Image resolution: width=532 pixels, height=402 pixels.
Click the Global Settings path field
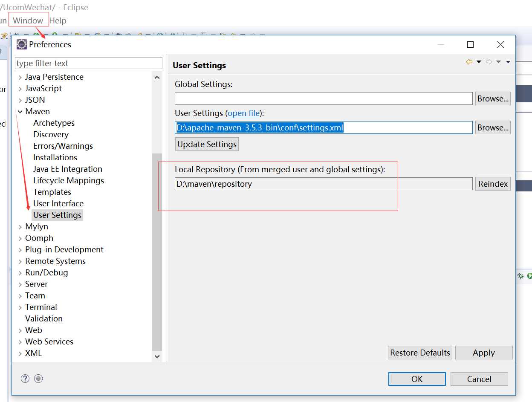[324, 98]
